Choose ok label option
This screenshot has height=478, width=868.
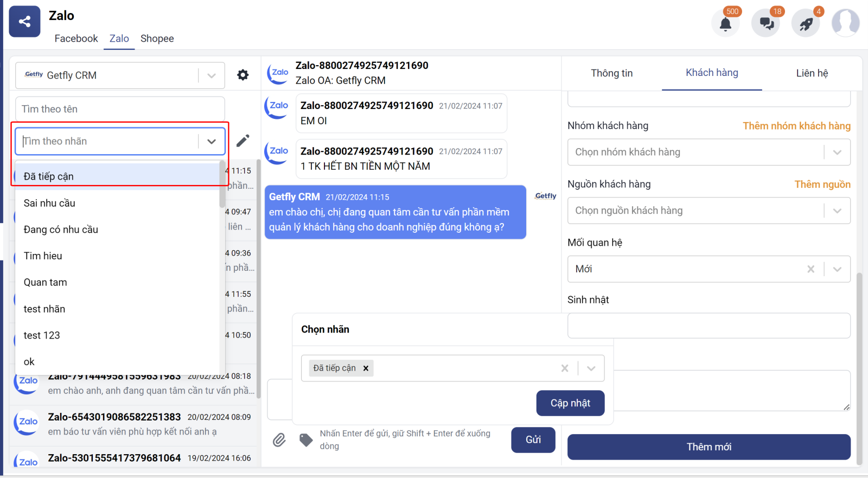(118, 361)
